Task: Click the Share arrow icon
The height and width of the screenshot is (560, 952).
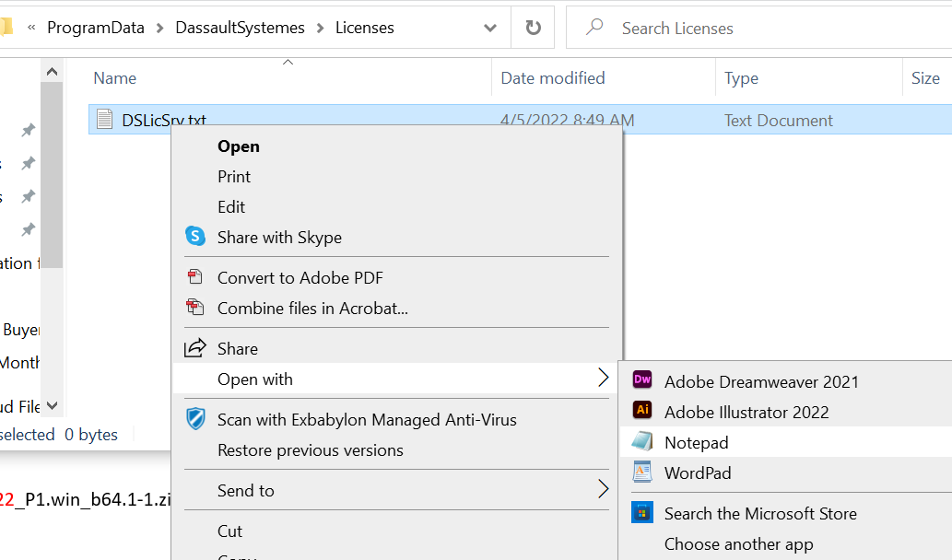Action: click(194, 347)
